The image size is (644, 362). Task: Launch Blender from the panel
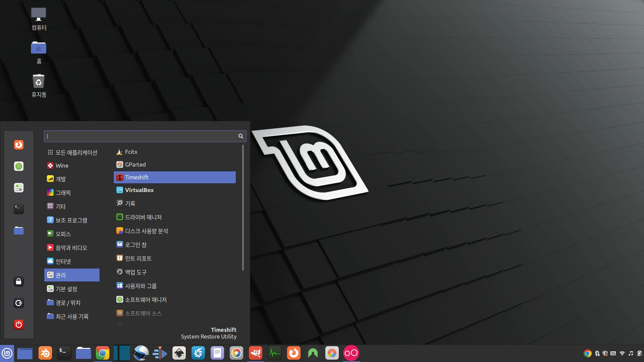pos(45,353)
